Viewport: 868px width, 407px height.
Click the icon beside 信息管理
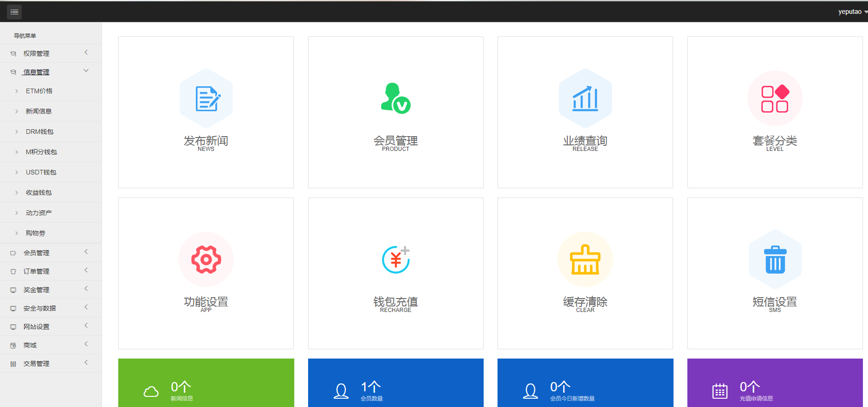(13, 72)
